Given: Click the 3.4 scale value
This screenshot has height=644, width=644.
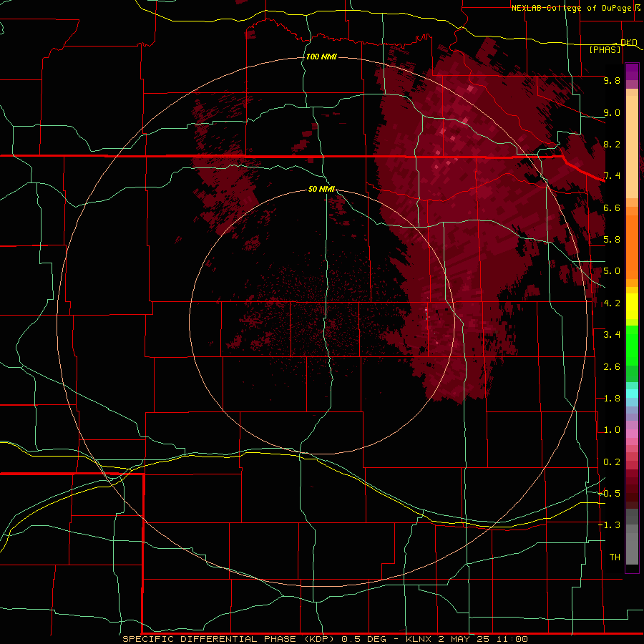Looking at the screenshot, I should (612, 335).
